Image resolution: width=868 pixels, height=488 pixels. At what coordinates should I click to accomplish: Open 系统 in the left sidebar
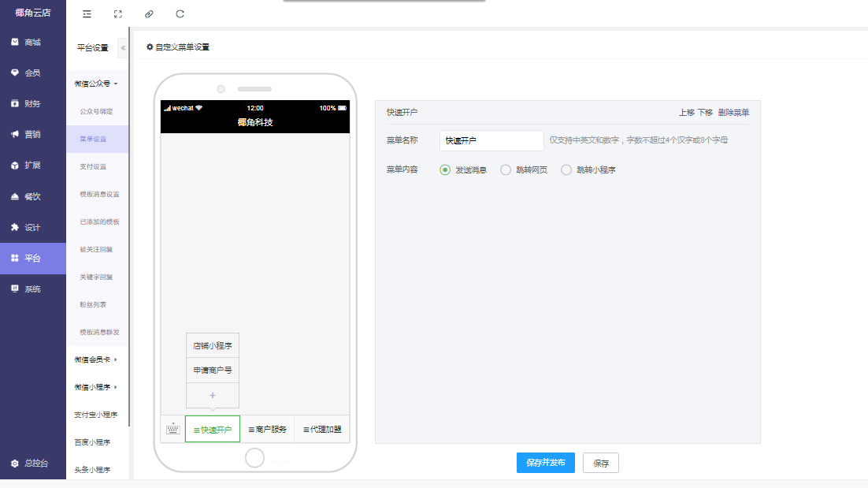(32, 289)
